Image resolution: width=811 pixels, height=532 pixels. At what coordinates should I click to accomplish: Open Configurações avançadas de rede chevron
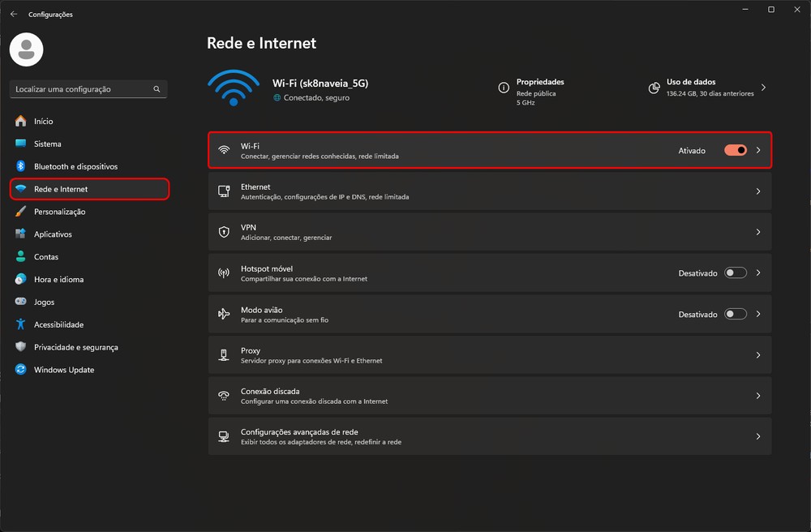pos(758,436)
